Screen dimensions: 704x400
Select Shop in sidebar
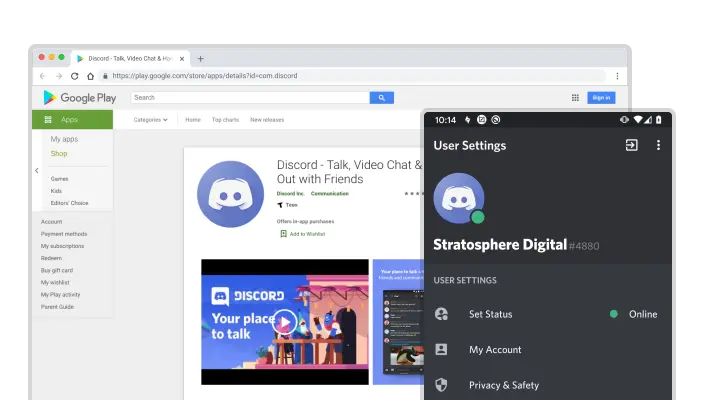[59, 154]
